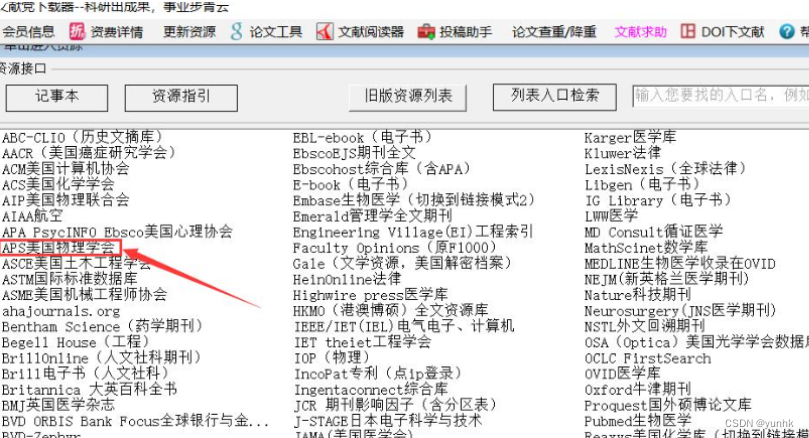Select AIAA航空 entry

[x=32, y=216]
